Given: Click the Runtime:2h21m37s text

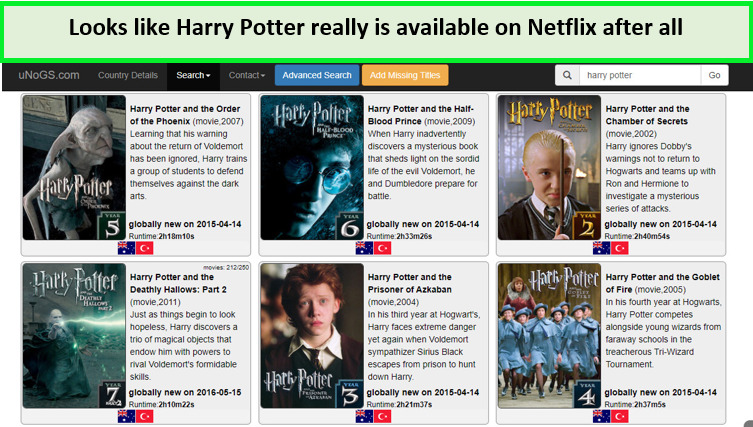Looking at the screenshot, I should pyautogui.click(x=400, y=404).
